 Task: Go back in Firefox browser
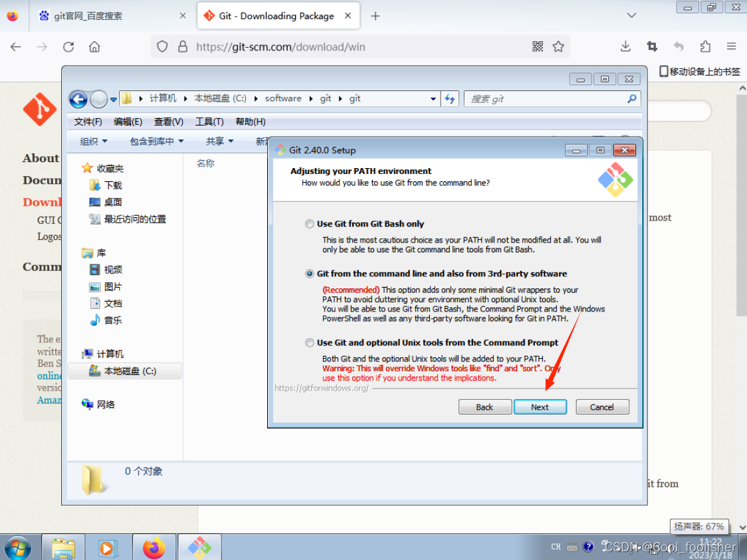click(x=16, y=47)
